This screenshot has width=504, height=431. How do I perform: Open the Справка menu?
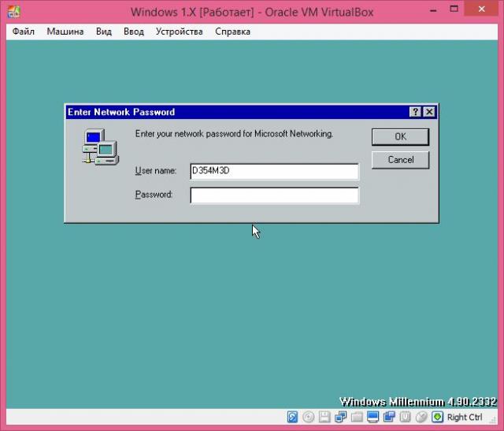(233, 32)
